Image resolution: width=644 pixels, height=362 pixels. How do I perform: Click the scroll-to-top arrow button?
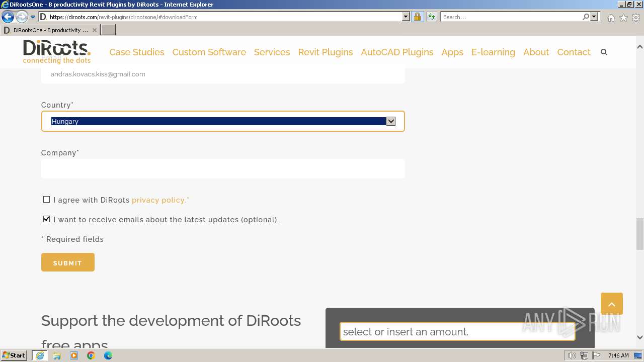pyautogui.click(x=612, y=304)
